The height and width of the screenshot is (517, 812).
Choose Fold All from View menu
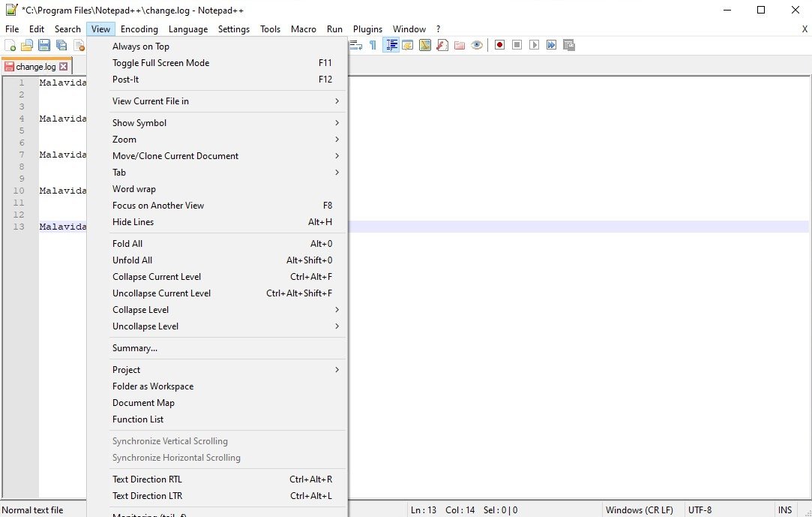(217, 244)
